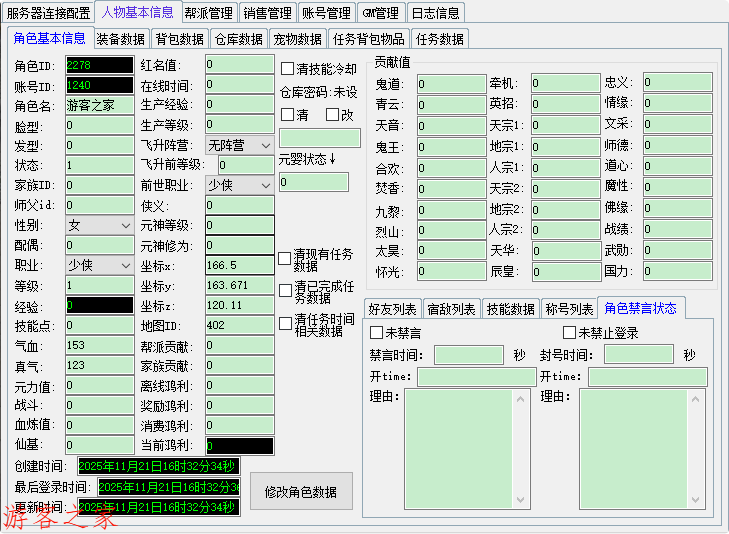This screenshot has height=534, width=729.
Task: Open the 帮派管理 tab
Action: coord(209,13)
